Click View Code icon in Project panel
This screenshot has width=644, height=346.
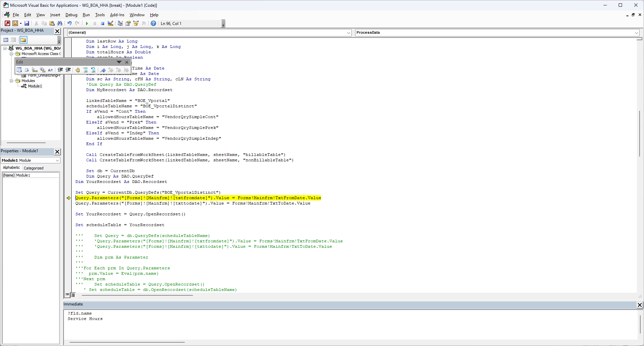coord(6,40)
